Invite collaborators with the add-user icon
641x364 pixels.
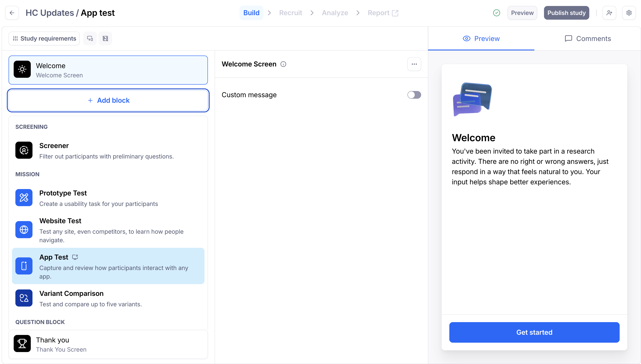[609, 13]
